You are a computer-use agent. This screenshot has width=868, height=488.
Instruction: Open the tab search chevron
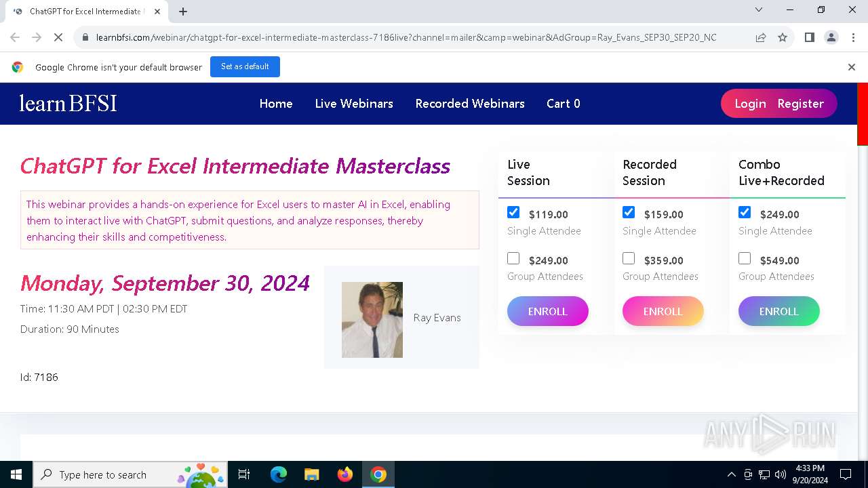pos(759,9)
